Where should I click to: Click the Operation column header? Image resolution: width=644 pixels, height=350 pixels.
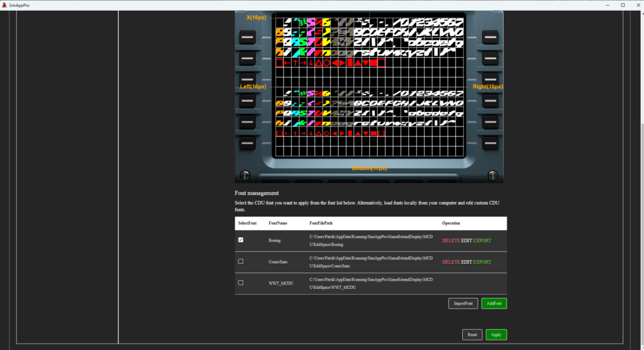(451, 223)
